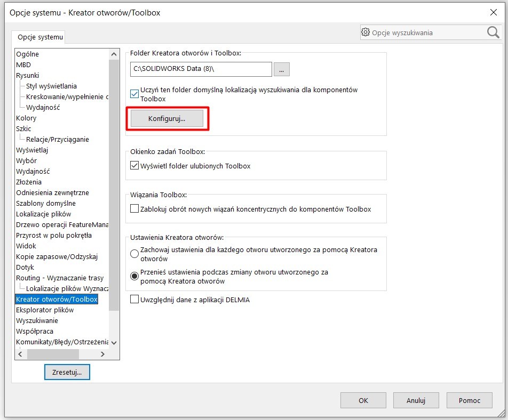Uncheck "Wyświetl folder ulubionych Toolbox"
508x420 pixels.
click(134, 165)
